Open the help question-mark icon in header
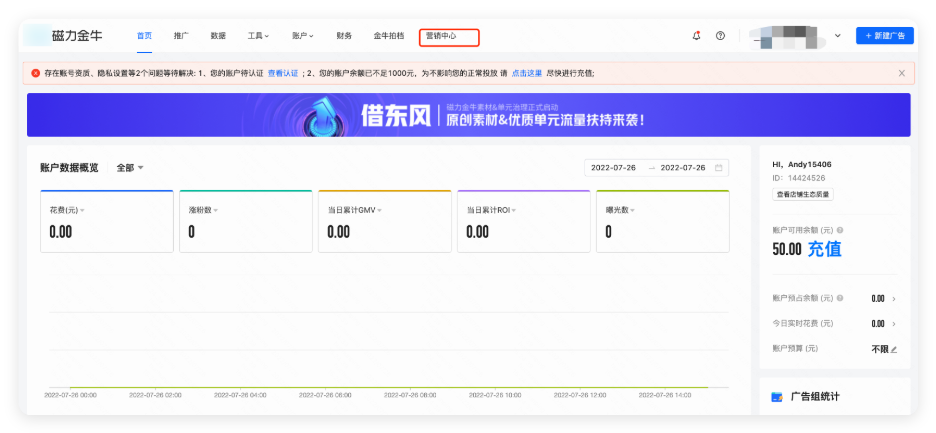Viewport: 936px width, 433px height. pyautogui.click(x=721, y=36)
